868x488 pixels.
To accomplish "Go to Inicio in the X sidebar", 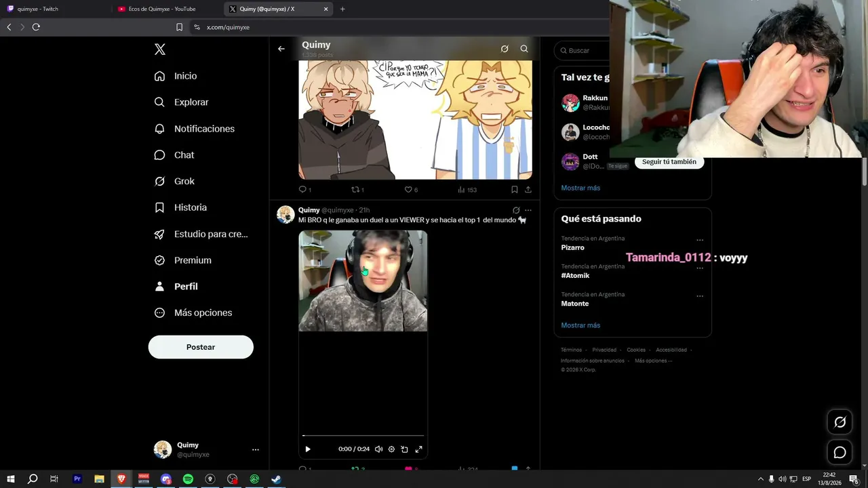I will pos(176,76).
